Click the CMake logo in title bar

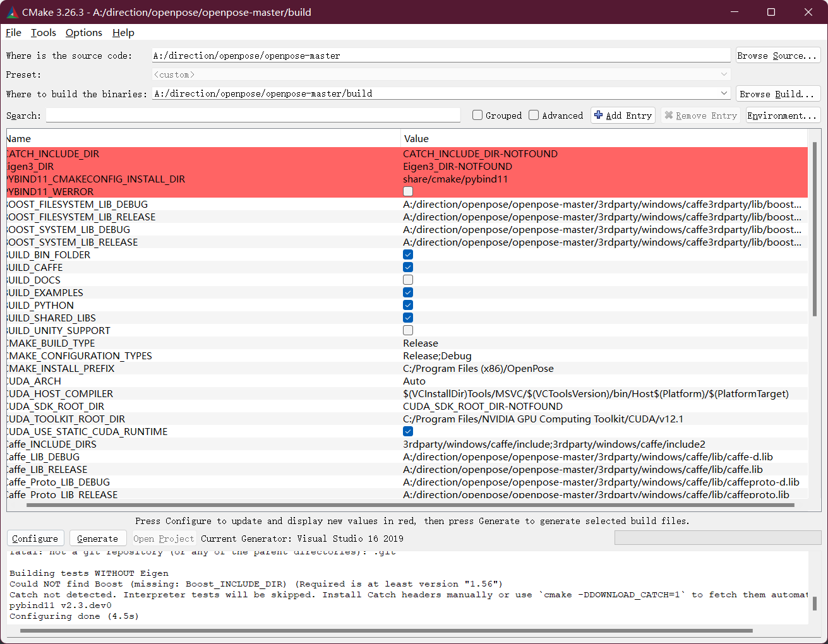[12, 12]
